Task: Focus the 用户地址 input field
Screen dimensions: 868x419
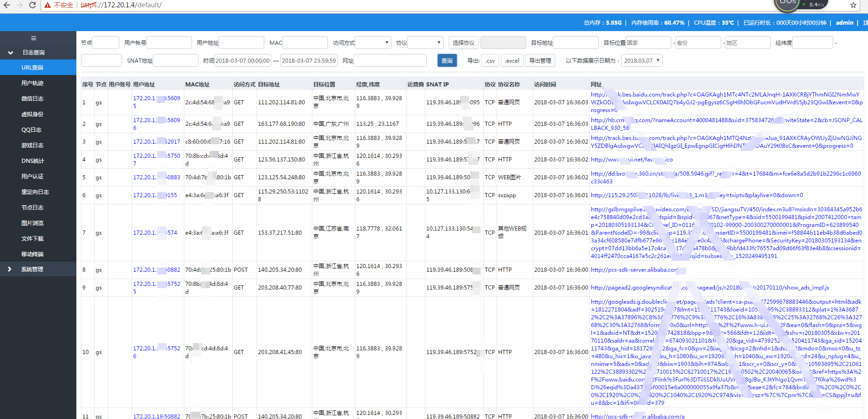Action: [241, 43]
